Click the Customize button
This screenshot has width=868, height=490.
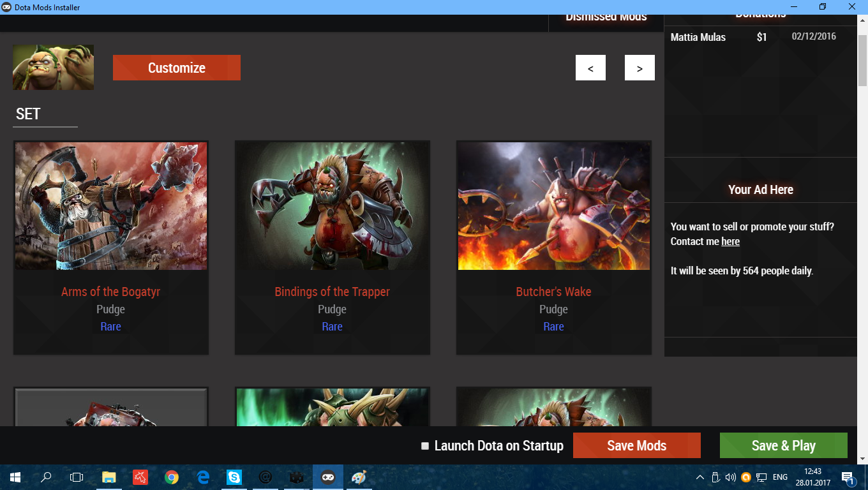177,68
